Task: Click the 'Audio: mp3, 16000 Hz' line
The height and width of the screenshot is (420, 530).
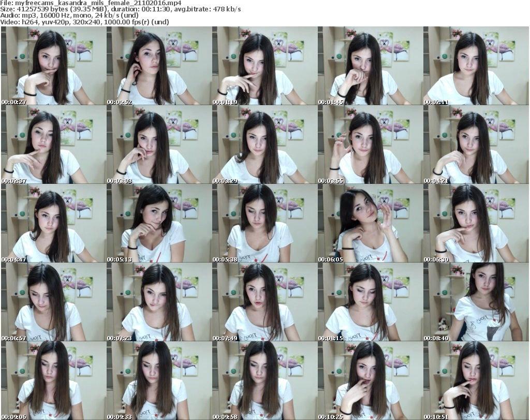Action: click(x=69, y=16)
